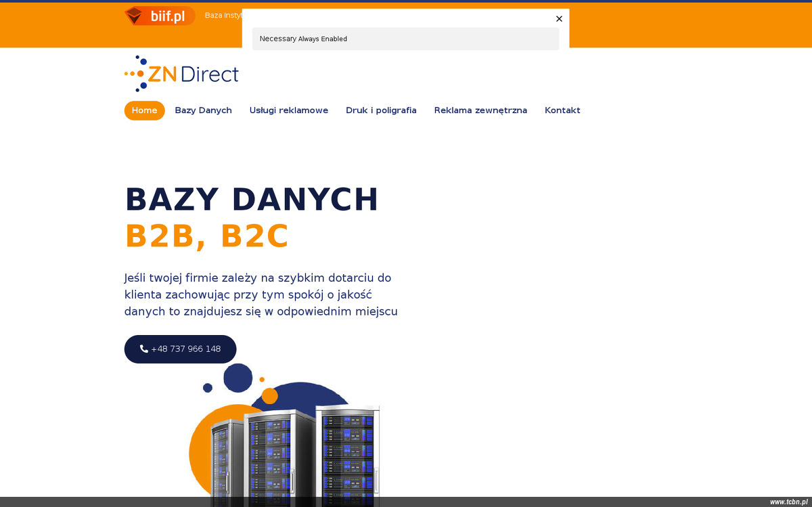812x507 pixels.
Task: Click the orange circle beside the large blue circle
Action: 269,395
